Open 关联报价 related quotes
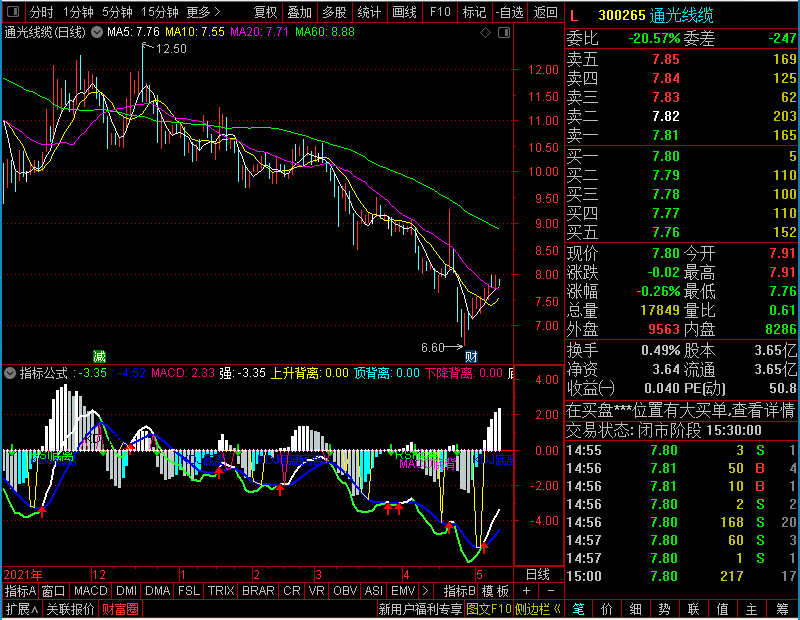 click(70, 609)
